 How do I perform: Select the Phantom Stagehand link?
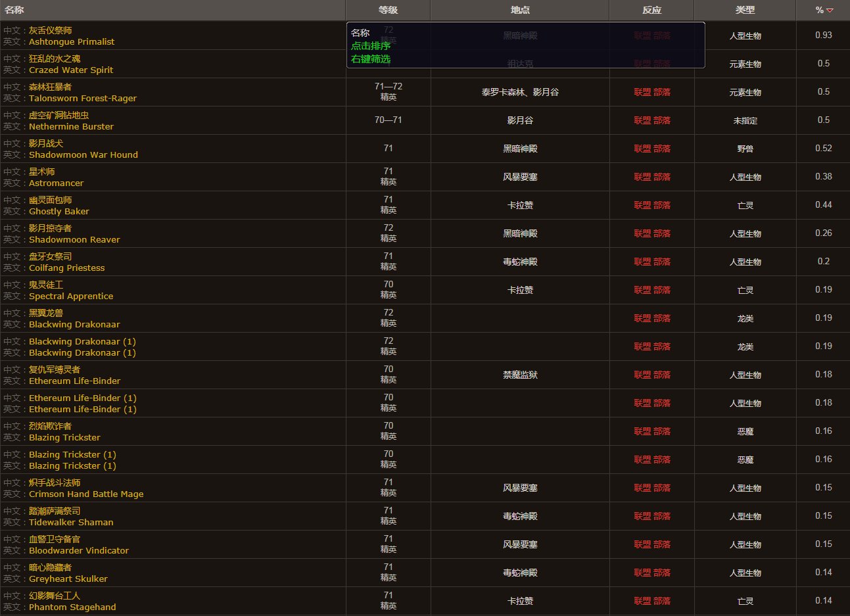click(x=72, y=607)
